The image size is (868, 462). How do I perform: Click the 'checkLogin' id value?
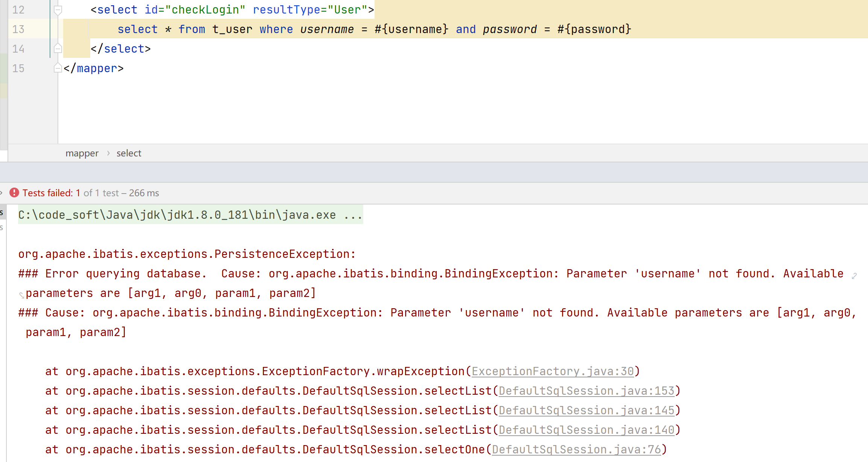coord(205,10)
